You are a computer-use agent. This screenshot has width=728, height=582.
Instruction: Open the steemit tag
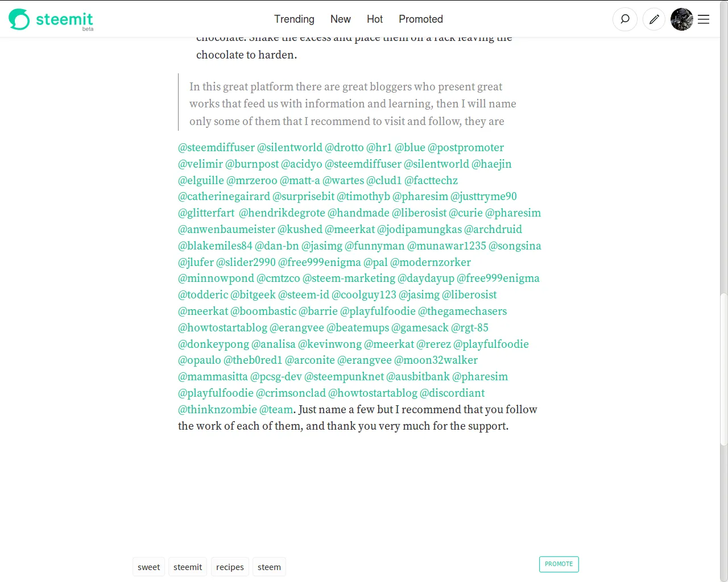coord(188,567)
